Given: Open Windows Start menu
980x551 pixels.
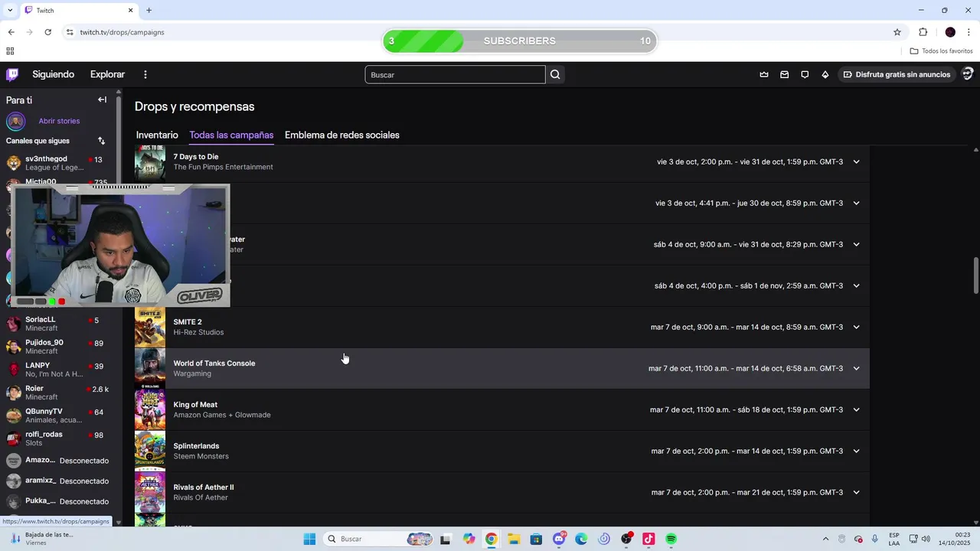Looking at the screenshot, I should coord(309,539).
